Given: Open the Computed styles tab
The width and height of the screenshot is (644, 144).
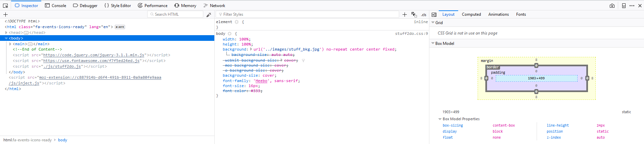Looking at the screenshot, I should [471, 14].
